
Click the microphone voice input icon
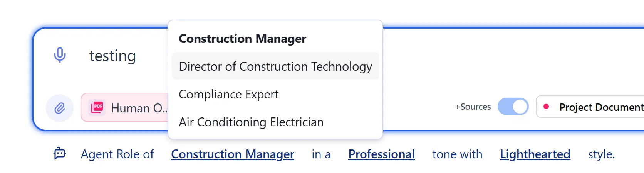[60, 55]
